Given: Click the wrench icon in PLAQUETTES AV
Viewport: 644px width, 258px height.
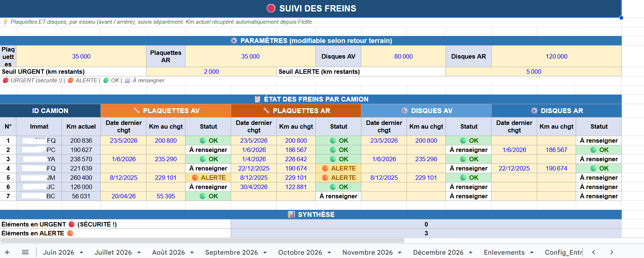Looking at the screenshot, I should tap(137, 110).
